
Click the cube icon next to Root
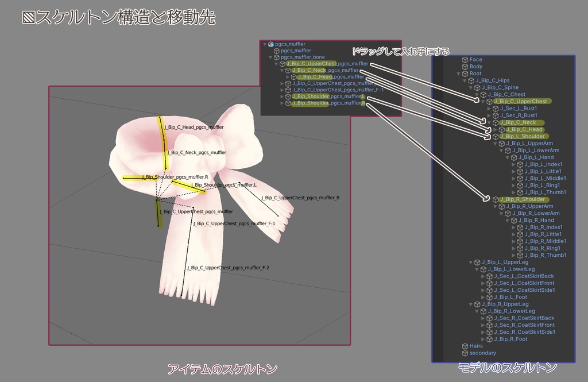click(465, 74)
